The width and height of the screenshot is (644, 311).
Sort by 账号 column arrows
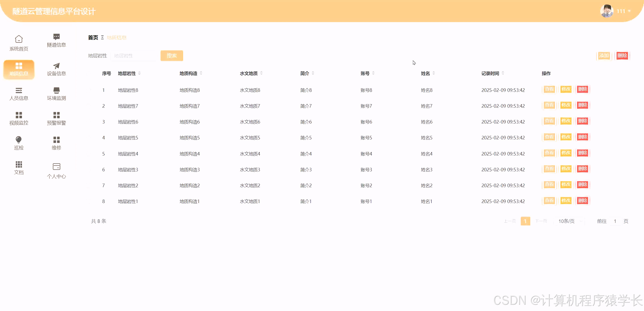point(373,73)
